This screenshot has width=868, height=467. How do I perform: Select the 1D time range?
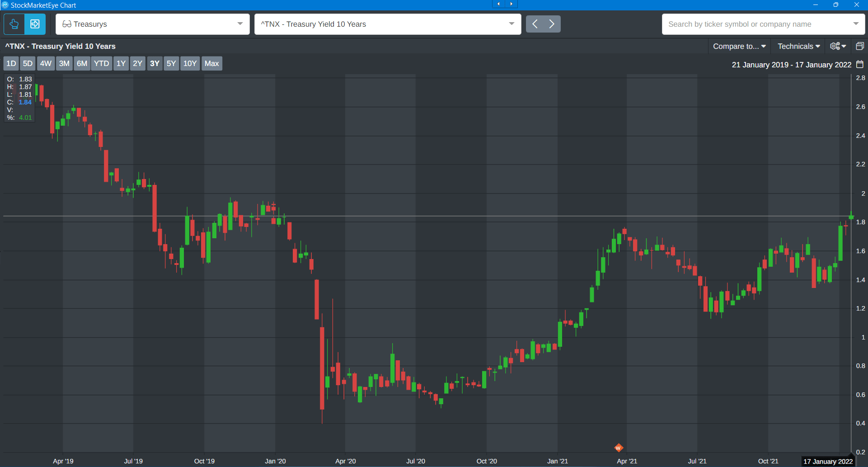point(11,63)
